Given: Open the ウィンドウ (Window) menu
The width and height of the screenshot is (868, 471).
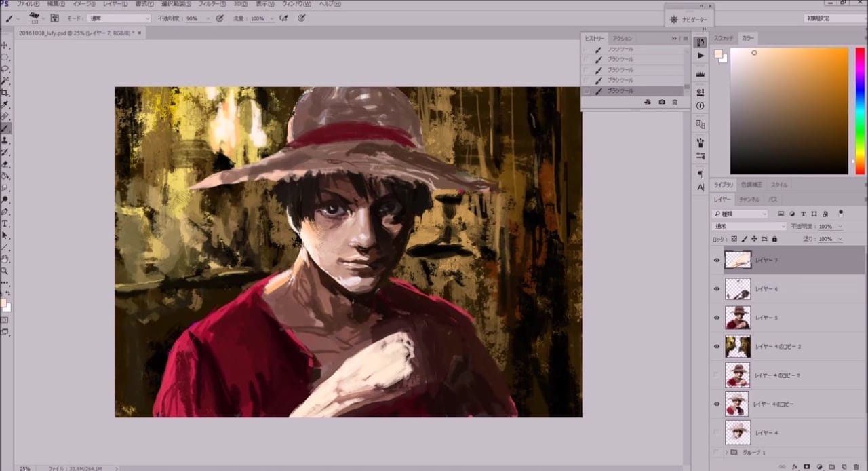Looking at the screenshot, I should point(298,4).
